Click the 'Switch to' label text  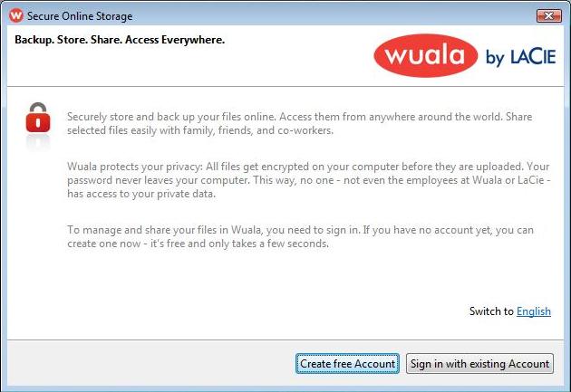click(x=491, y=311)
